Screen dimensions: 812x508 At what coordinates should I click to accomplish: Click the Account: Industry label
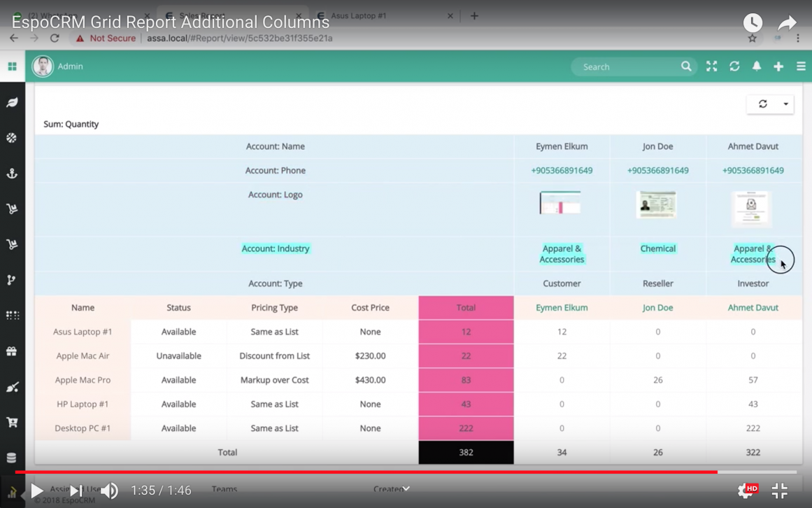(276, 248)
